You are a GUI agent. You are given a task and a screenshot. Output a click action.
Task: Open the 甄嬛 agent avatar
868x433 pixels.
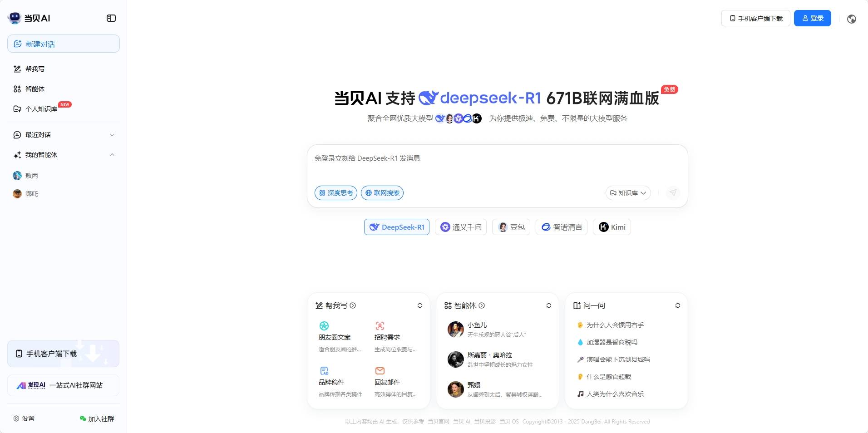[x=456, y=389]
